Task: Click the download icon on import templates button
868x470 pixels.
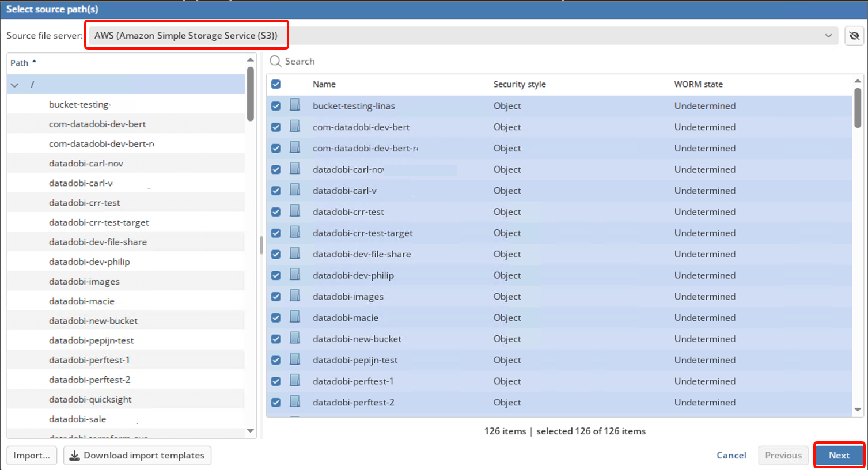Action: click(75, 456)
